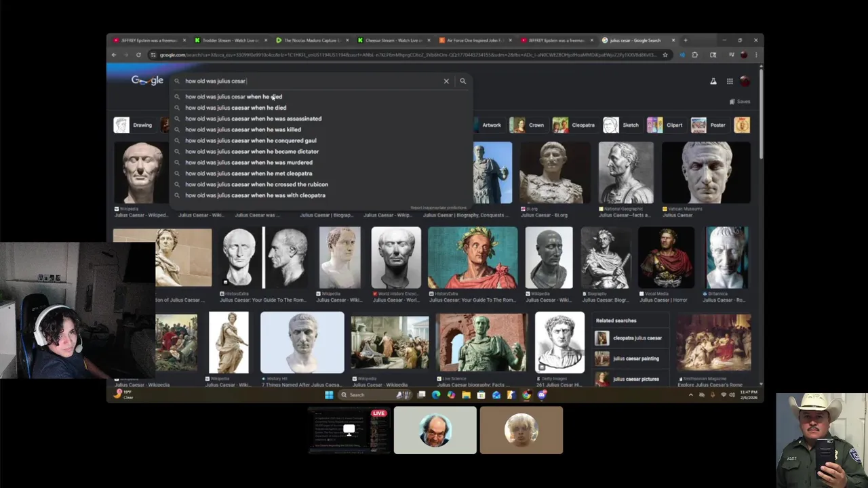Filter images by Cleopatra chip

coord(574,125)
